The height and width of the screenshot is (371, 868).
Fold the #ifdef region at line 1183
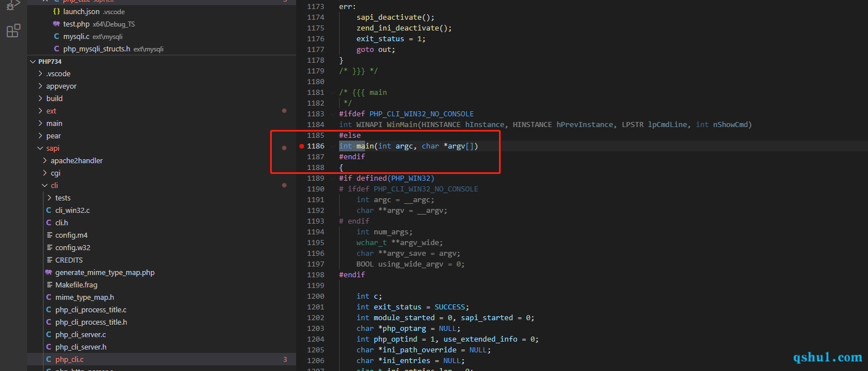[332, 114]
